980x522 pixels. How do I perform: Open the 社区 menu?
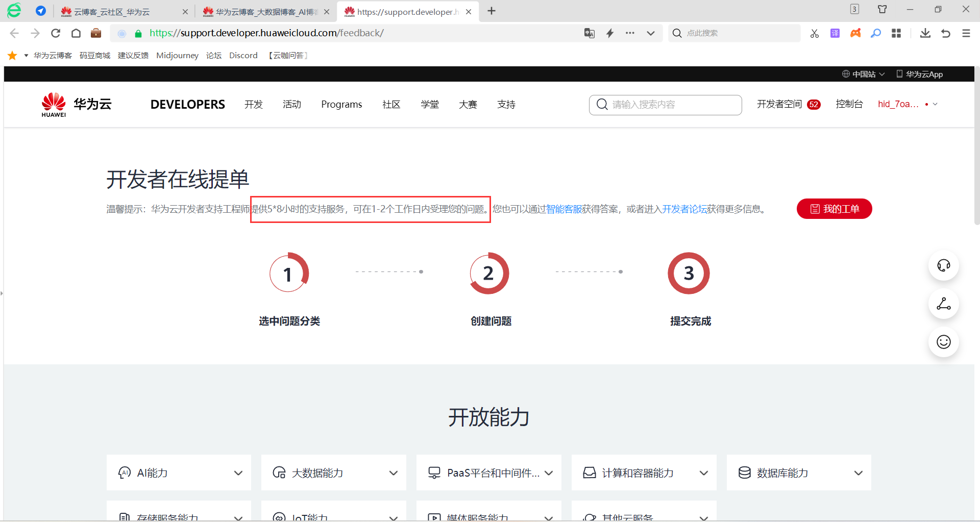click(x=391, y=105)
